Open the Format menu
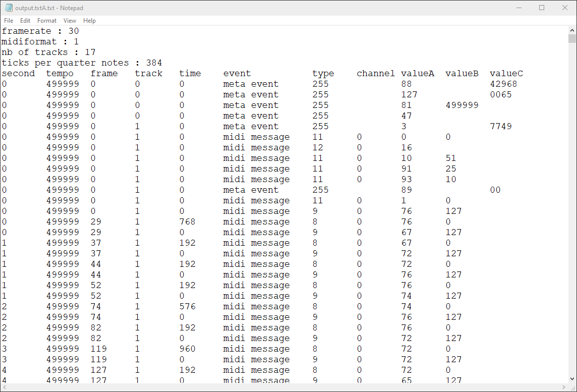This screenshot has width=577, height=392. point(47,21)
